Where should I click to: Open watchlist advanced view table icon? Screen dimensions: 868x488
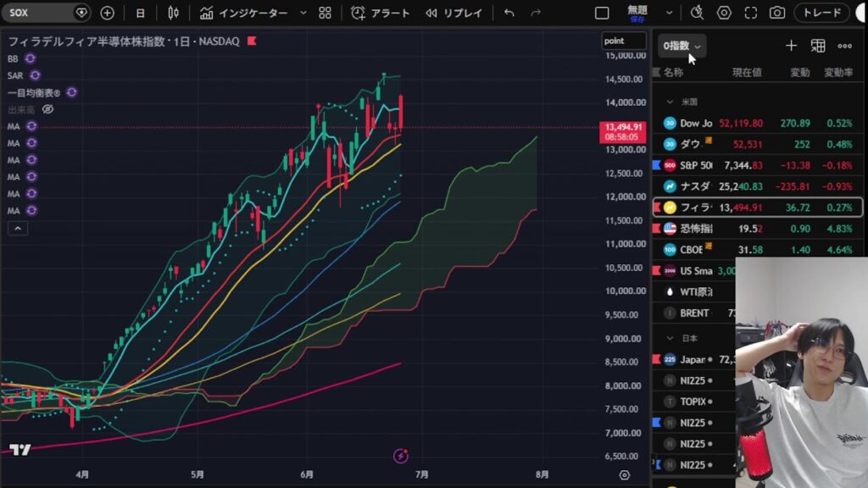[818, 46]
